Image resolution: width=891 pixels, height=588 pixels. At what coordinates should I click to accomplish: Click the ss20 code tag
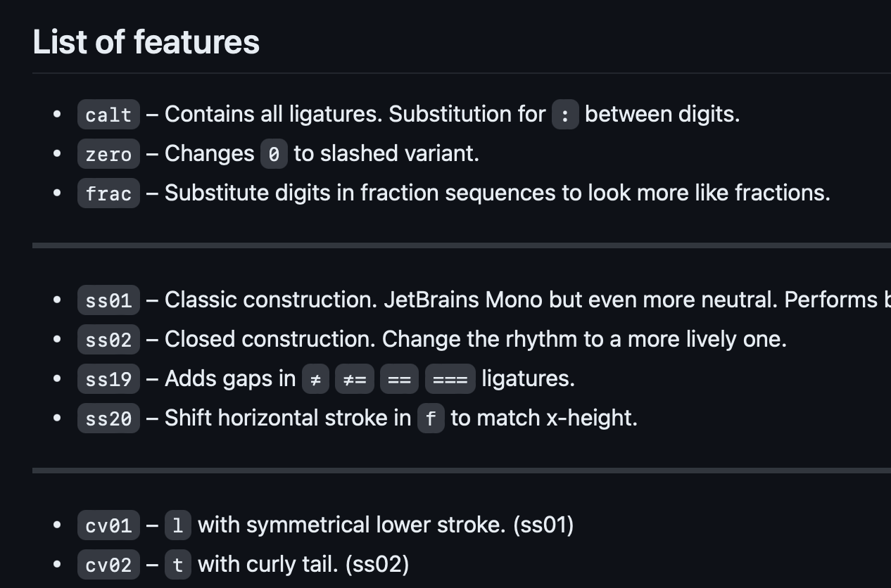click(x=108, y=418)
